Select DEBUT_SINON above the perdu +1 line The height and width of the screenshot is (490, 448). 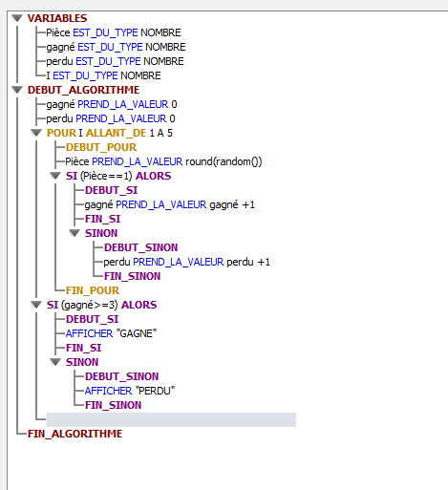coord(140,247)
